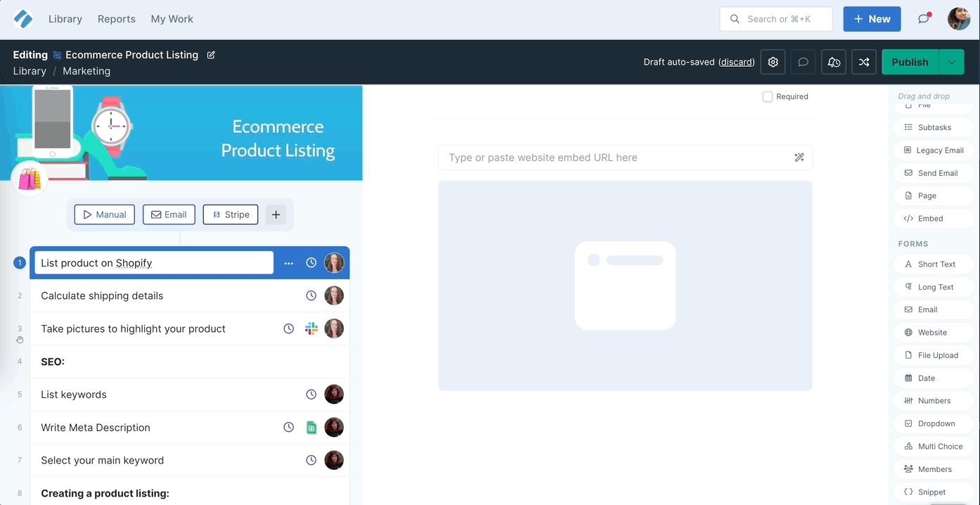Select the Stripe trigger tab

coord(231,215)
